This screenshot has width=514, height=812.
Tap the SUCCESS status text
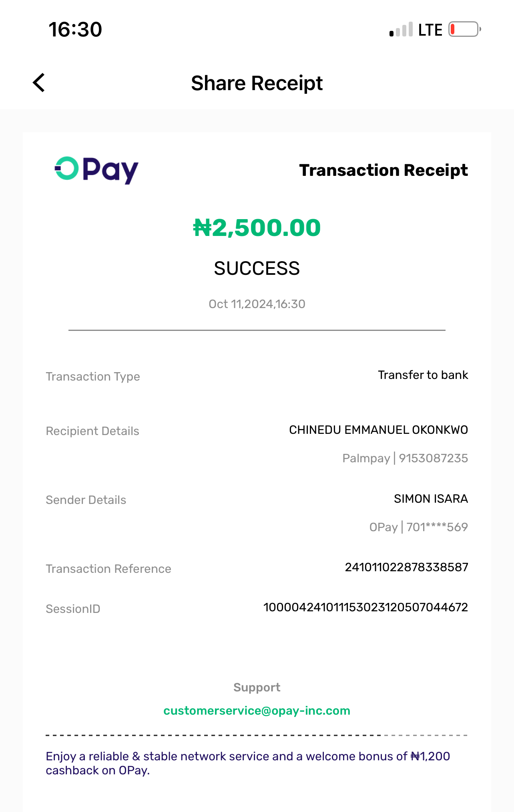click(257, 268)
